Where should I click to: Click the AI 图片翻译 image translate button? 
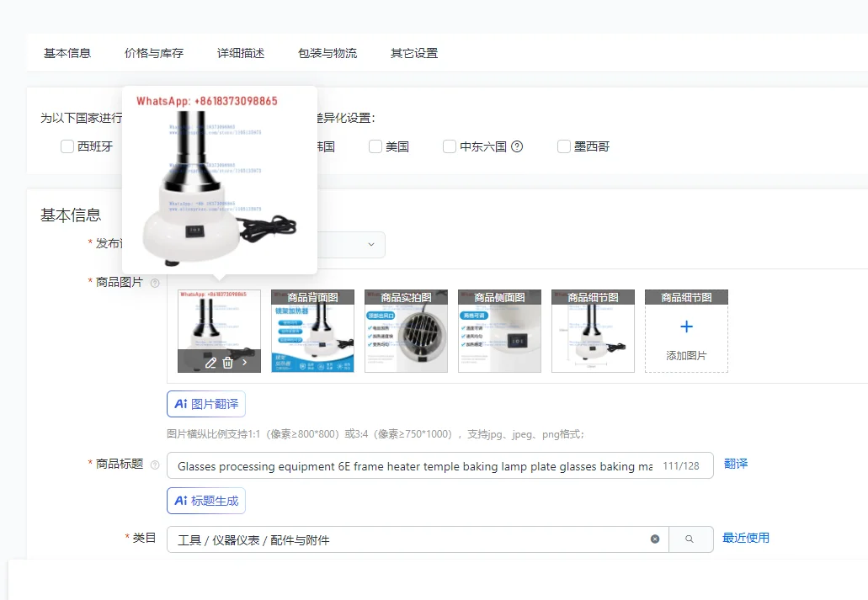coord(205,404)
